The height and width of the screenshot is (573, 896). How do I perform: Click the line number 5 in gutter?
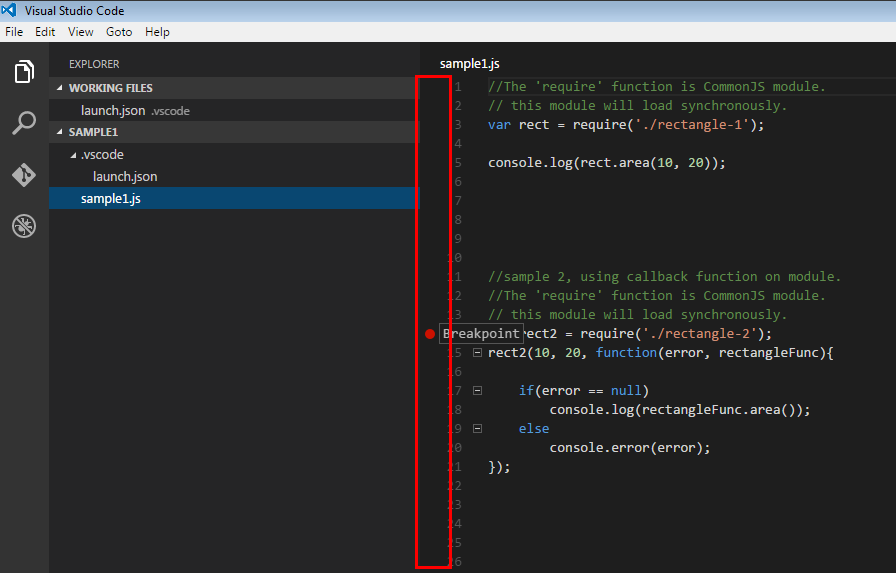click(x=458, y=163)
